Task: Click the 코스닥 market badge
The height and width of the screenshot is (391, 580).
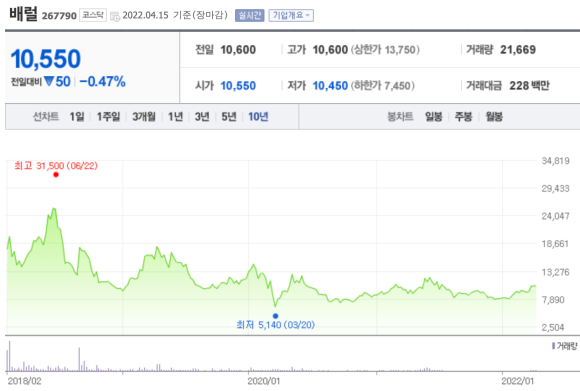Action: 93,16
